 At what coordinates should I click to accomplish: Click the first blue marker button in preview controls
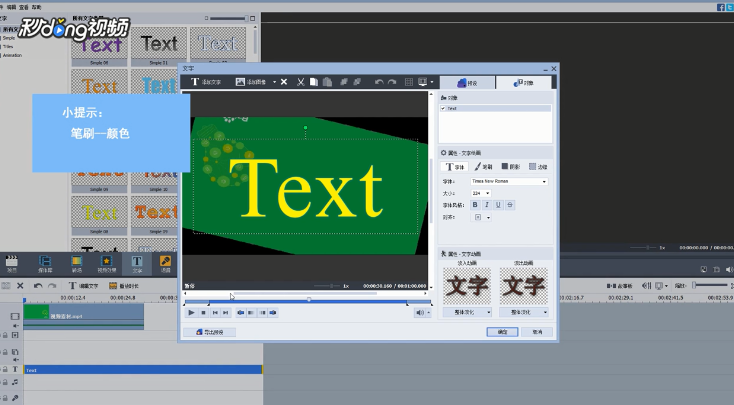240,312
